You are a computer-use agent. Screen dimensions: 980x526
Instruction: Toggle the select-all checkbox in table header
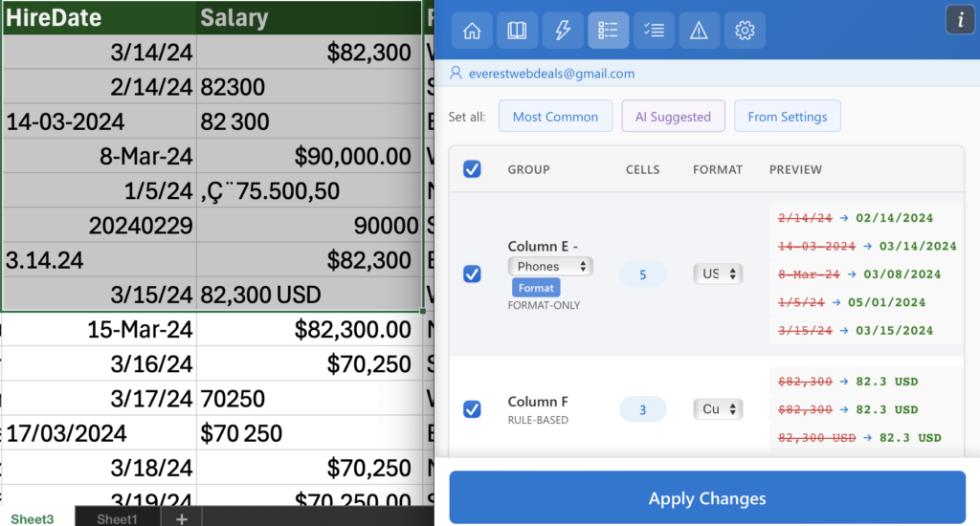(472, 169)
